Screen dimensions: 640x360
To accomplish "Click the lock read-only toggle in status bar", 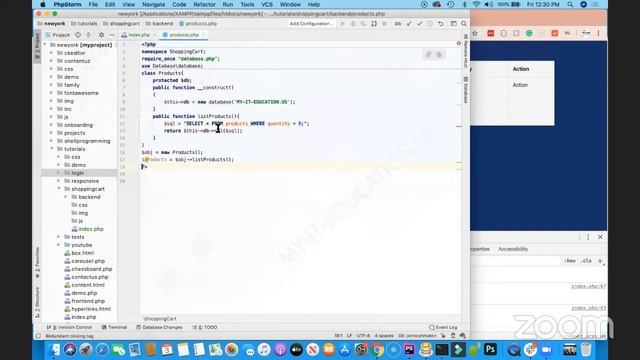I will [443, 336].
